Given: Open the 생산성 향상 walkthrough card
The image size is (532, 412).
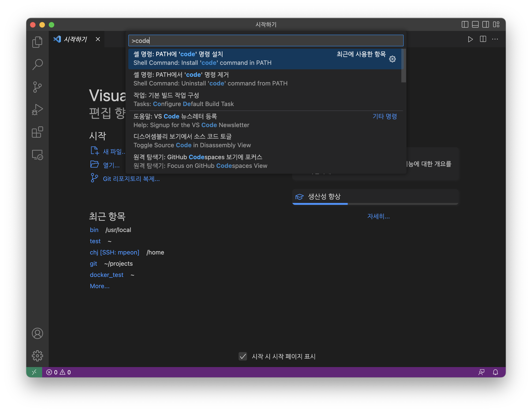Looking at the screenshot, I should pyautogui.click(x=375, y=197).
